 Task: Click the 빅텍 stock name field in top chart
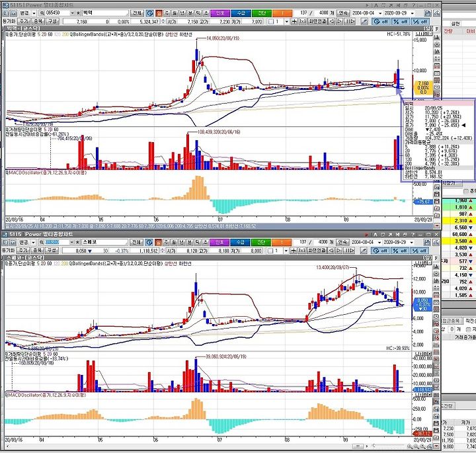tap(105, 13)
